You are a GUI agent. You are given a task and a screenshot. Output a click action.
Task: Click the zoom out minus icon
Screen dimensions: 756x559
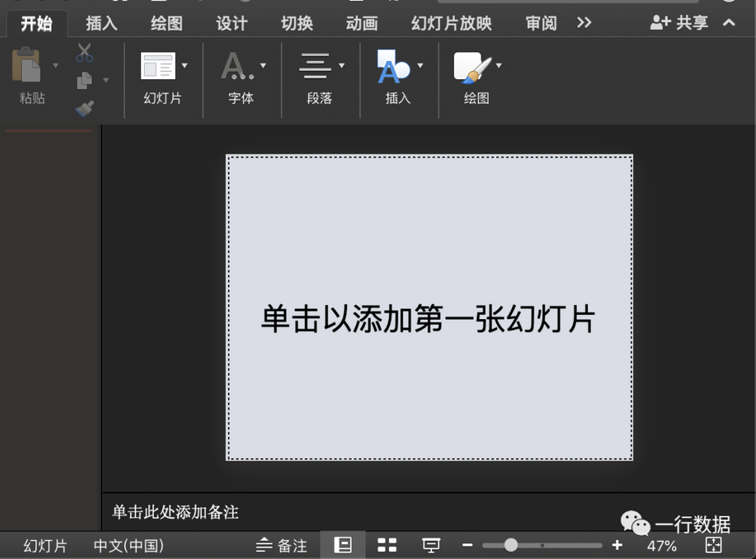468,545
